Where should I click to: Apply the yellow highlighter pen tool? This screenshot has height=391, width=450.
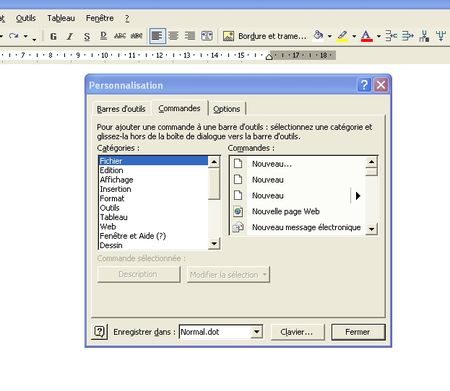coord(342,36)
